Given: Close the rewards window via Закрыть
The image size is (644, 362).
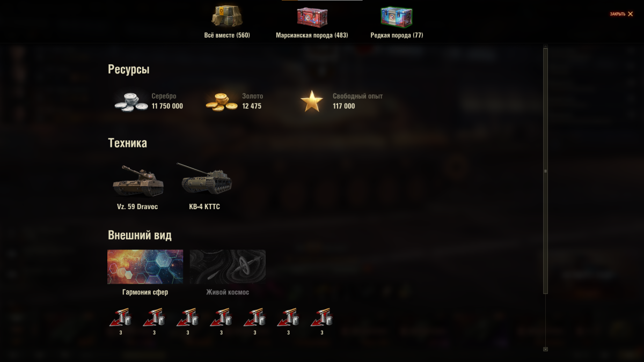Looking at the screenshot, I should click(621, 14).
